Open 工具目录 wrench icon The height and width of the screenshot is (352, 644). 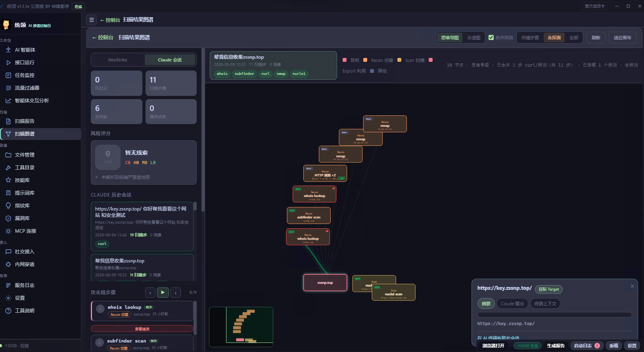click(x=8, y=168)
